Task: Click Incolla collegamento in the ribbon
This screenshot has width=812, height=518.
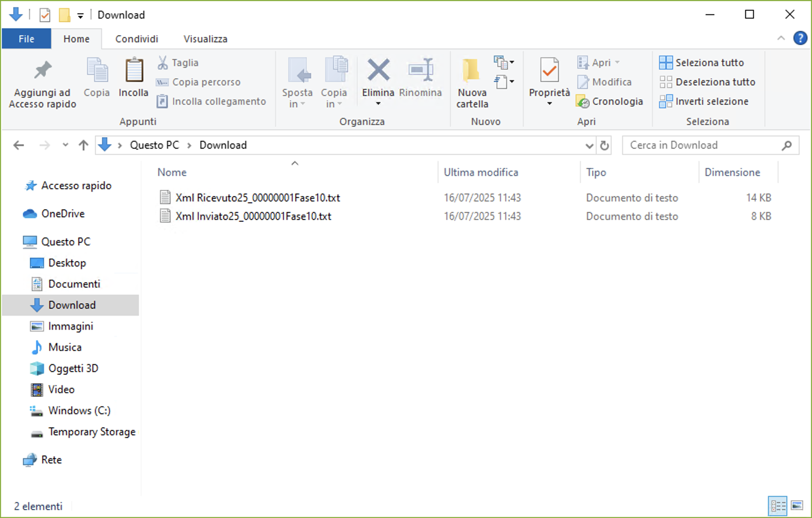Action: coord(211,101)
